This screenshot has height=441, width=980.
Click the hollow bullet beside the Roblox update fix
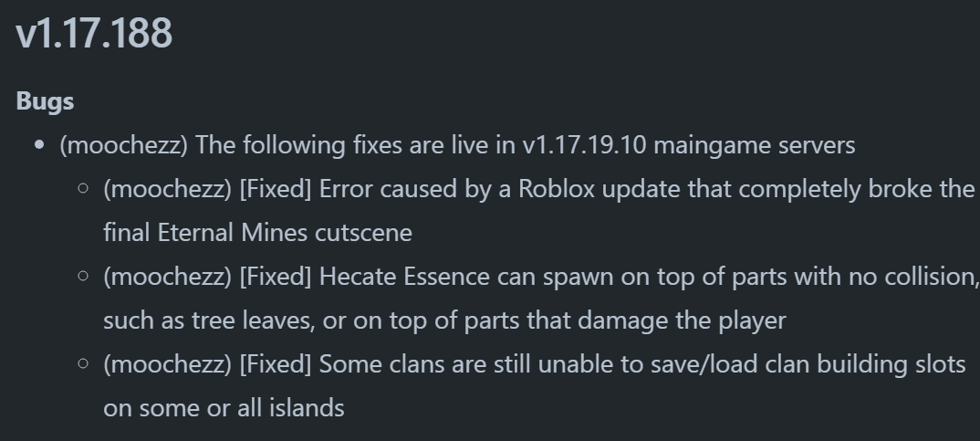click(83, 189)
